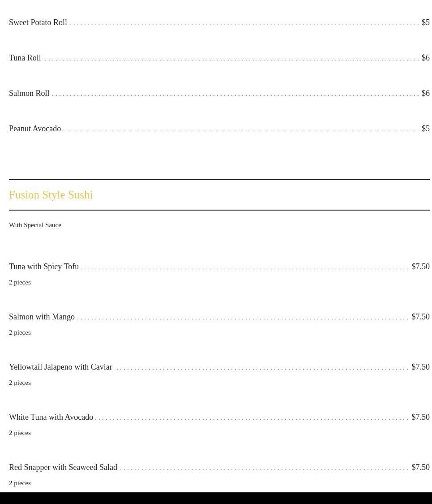Select the Sweet Potato Roll item
Screen dimensions: 432x504
(38, 22)
